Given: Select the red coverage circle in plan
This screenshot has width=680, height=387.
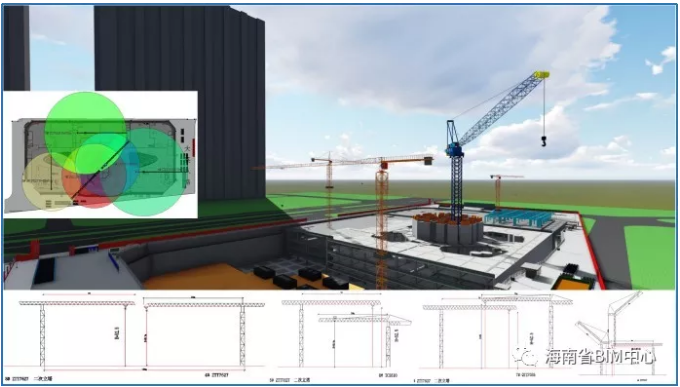Looking at the screenshot, I should pyautogui.click(x=94, y=177).
